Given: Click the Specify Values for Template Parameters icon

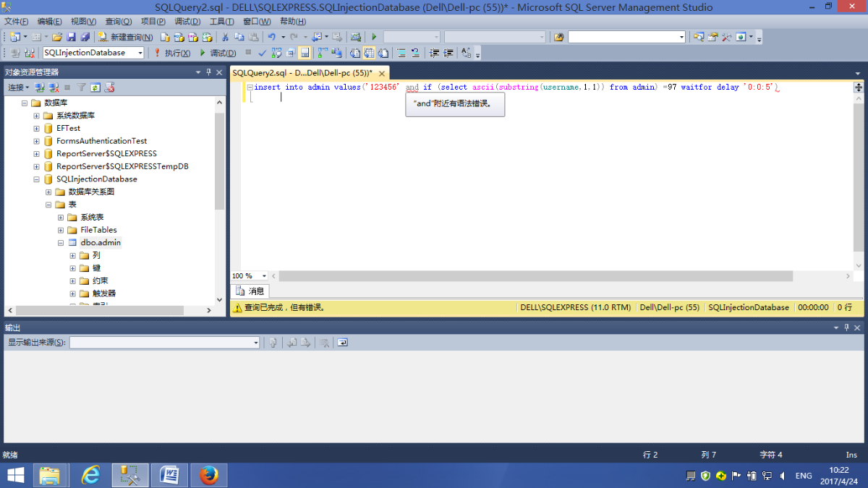Looking at the screenshot, I should click(x=465, y=53).
